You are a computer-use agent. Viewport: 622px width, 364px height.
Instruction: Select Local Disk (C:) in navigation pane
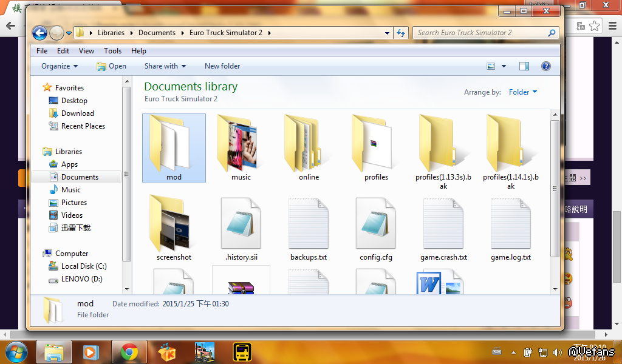(84, 266)
